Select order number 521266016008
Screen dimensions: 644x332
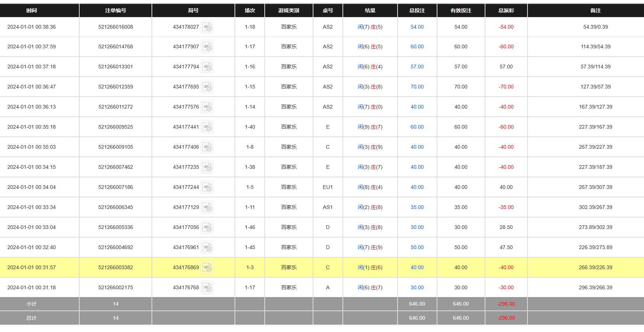pyautogui.click(x=116, y=27)
